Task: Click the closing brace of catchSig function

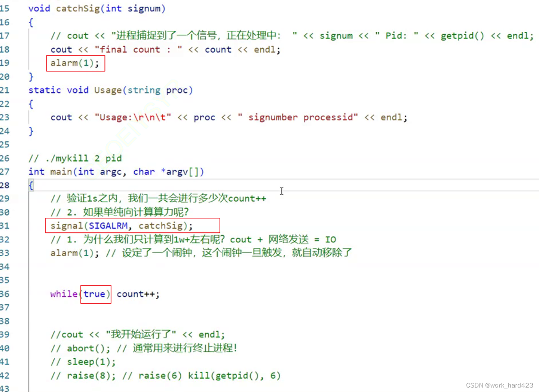Action: point(31,77)
